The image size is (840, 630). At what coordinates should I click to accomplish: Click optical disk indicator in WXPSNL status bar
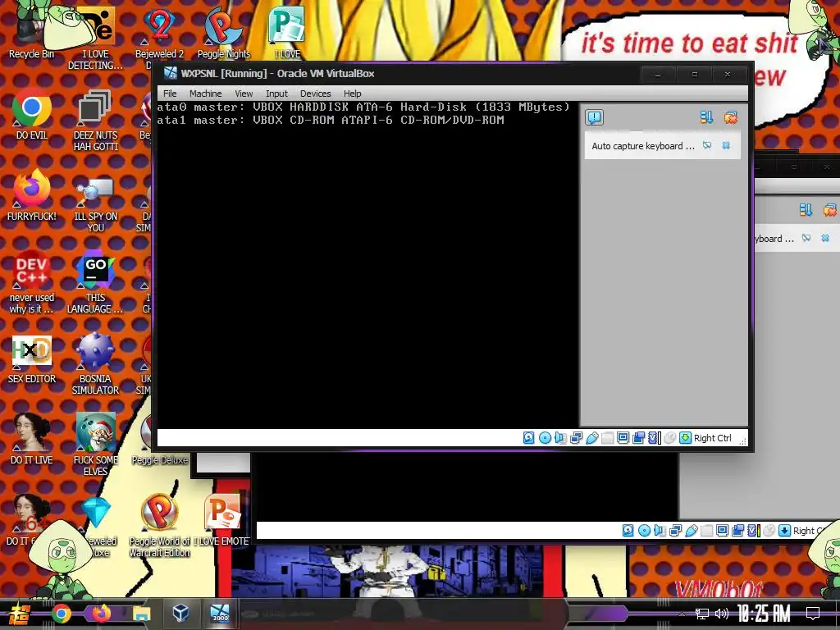[x=545, y=438]
